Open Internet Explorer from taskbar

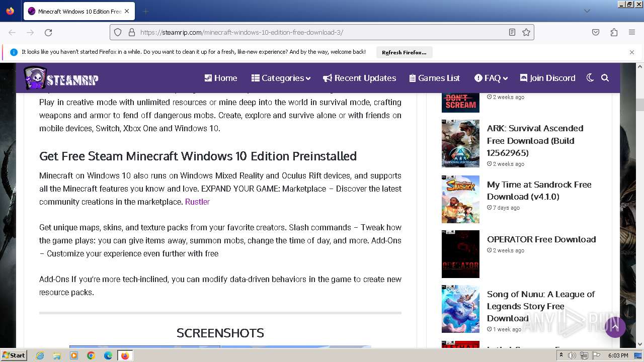pyautogui.click(x=40, y=355)
